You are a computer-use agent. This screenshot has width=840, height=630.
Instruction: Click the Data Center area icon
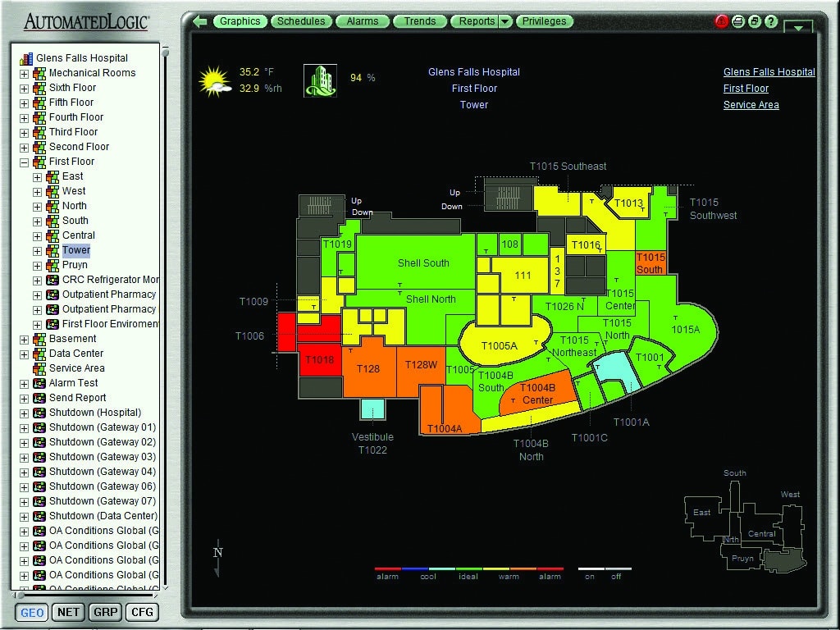(39, 354)
